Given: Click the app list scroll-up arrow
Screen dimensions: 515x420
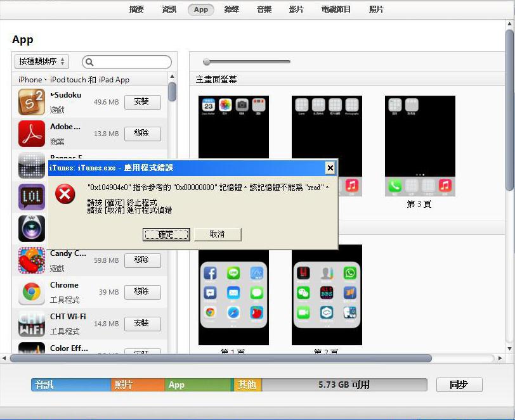Looking at the screenshot, I should point(172,77).
